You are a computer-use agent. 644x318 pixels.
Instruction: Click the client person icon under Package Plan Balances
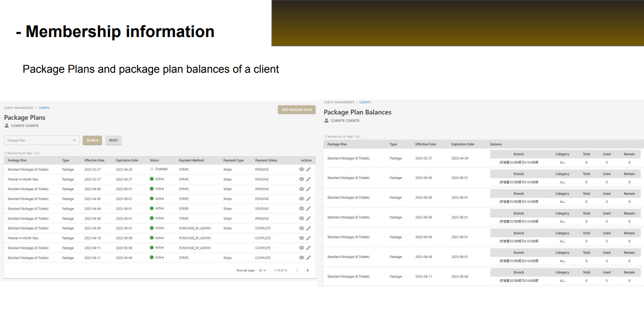point(326,121)
